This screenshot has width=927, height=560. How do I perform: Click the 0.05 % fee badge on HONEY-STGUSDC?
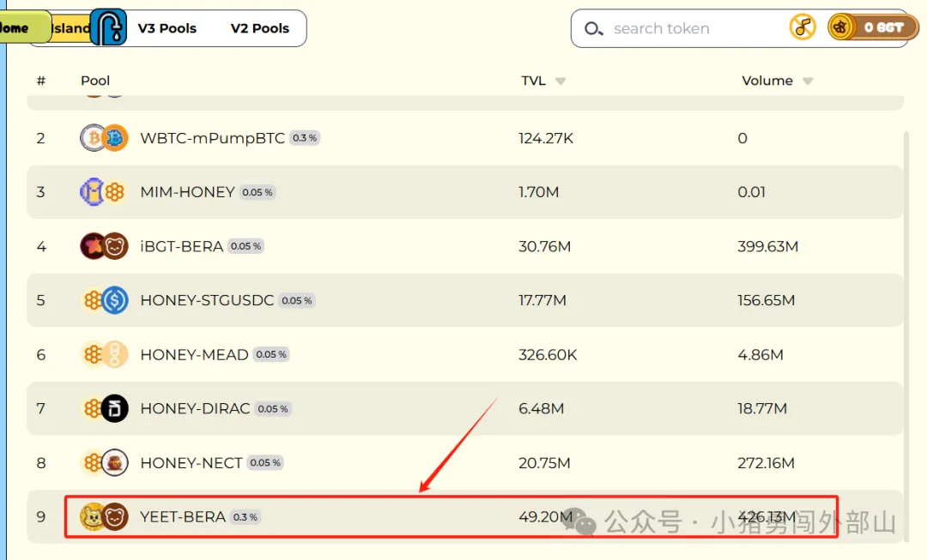(x=297, y=300)
